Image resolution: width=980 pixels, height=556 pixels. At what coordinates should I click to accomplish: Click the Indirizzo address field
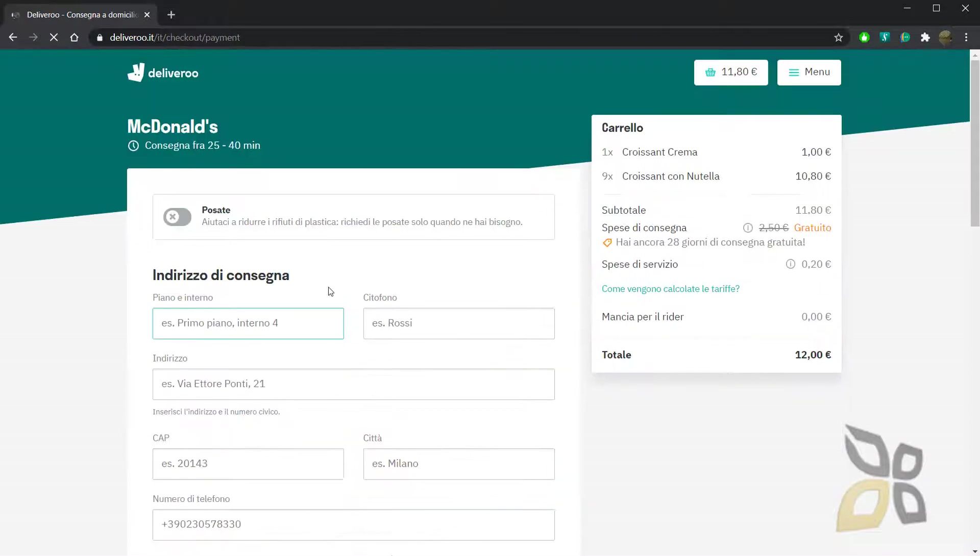[x=353, y=384]
